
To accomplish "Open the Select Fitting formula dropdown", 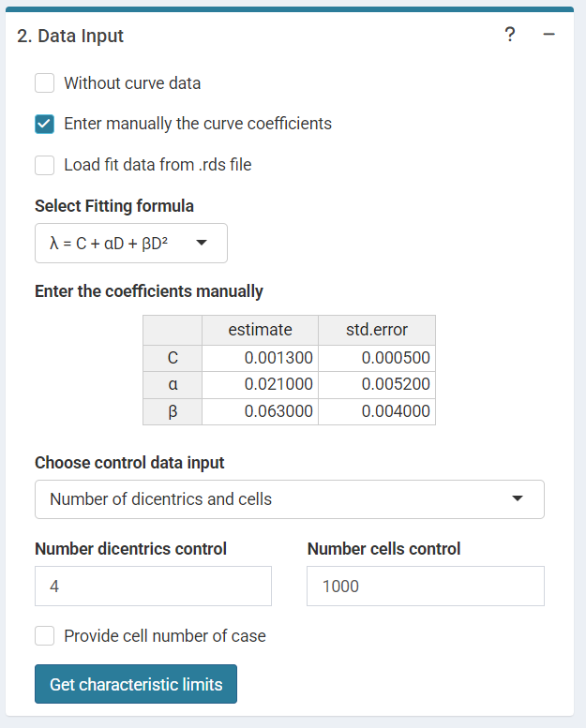I will 131,243.
